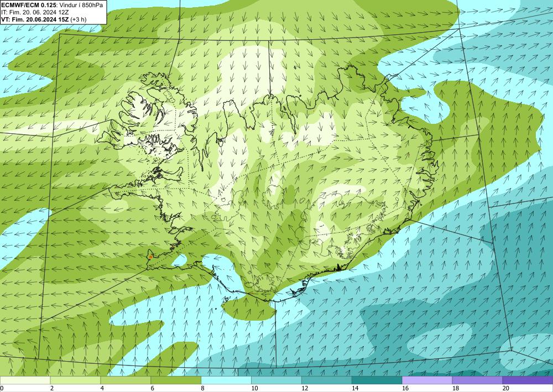This screenshot has height=392, width=553.
Task: Click the 6-8 wind speed legend swatch
Action: pos(176,380)
